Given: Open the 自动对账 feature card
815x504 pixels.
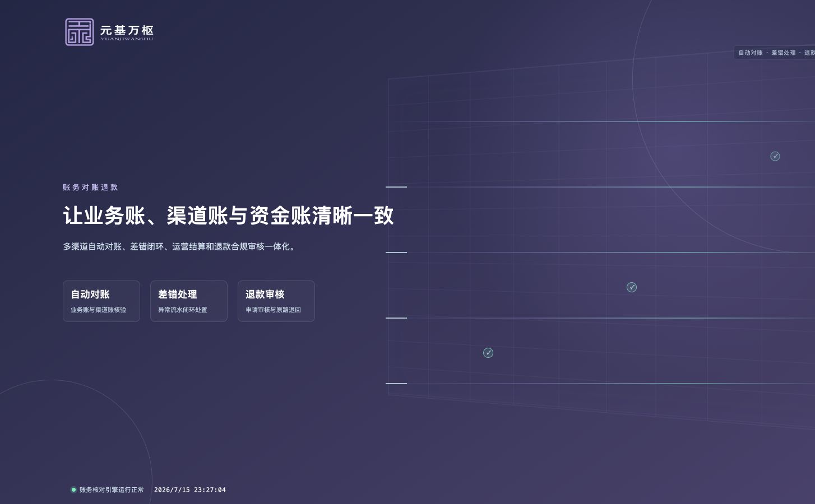Looking at the screenshot, I should [101, 301].
